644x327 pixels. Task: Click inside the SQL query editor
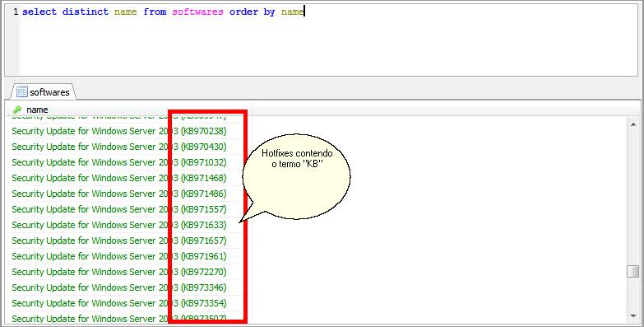[328, 40]
